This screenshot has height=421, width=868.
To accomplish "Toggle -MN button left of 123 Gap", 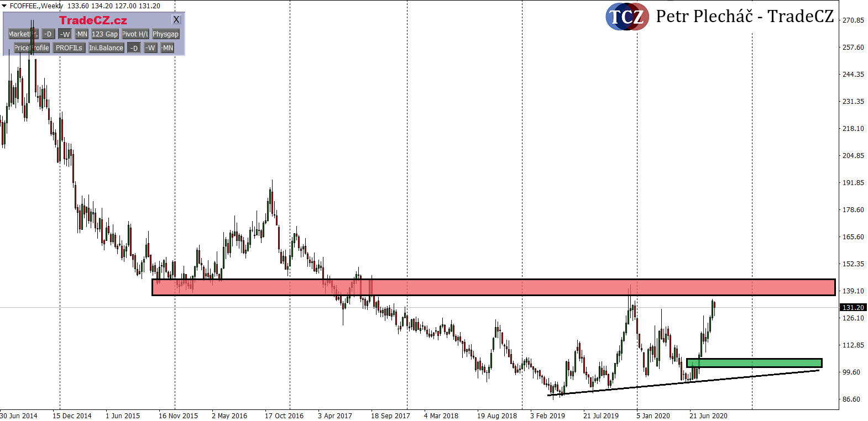I will (x=81, y=34).
